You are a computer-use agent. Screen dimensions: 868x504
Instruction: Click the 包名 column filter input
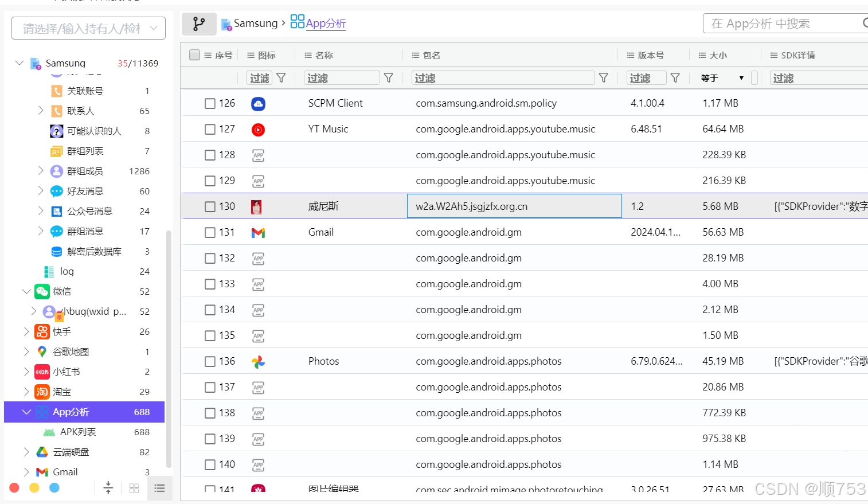[503, 78]
